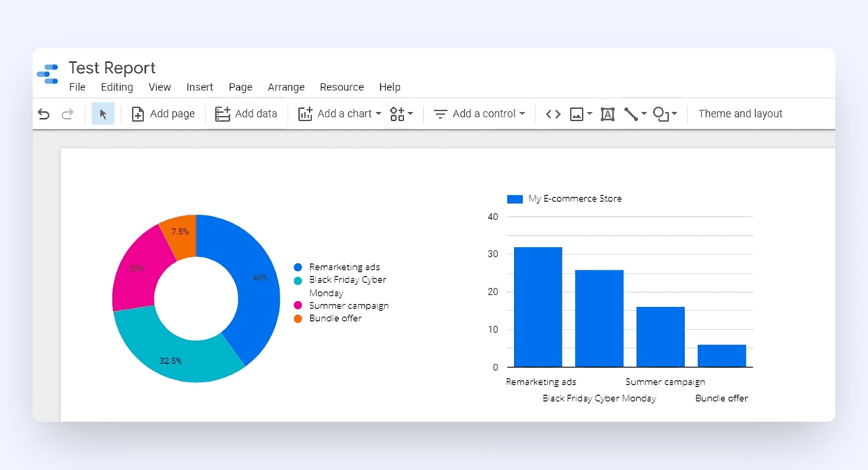Insert an image using the image icon

(x=577, y=114)
